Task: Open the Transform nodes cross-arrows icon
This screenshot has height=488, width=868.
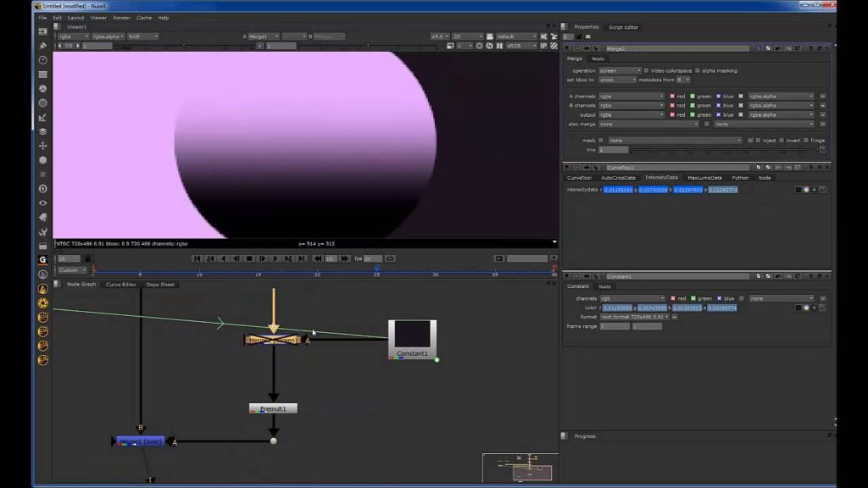Action: [42, 146]
